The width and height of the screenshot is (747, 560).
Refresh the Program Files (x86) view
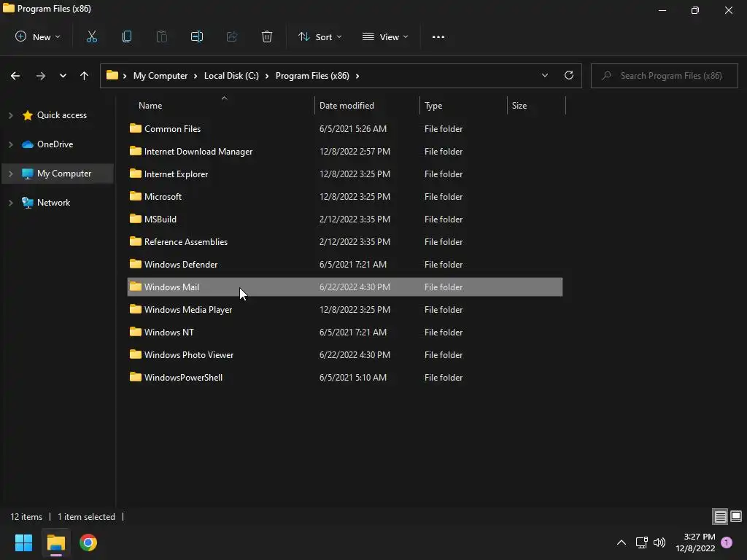tap(569, 75)
